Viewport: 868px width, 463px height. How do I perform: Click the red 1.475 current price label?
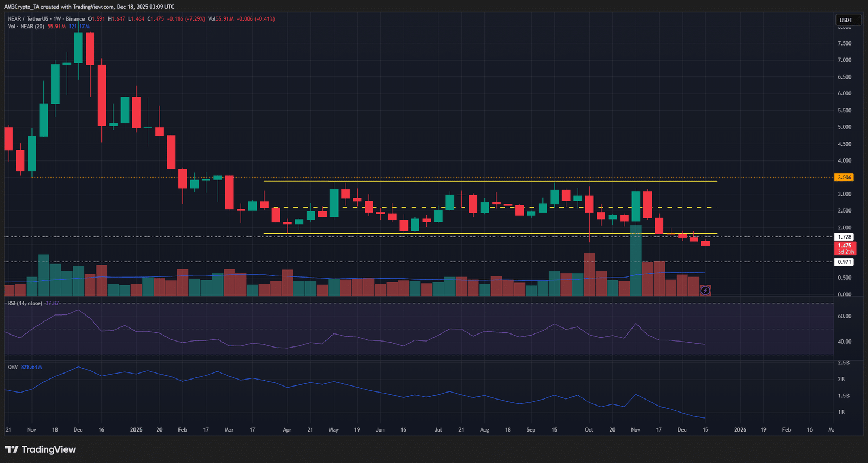point(845,249)
